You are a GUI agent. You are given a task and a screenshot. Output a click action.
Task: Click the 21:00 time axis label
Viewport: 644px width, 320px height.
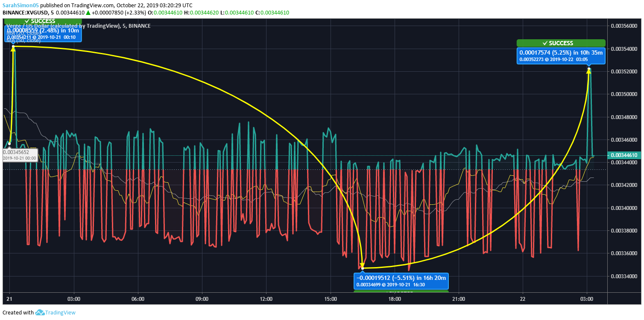[459, 299]
